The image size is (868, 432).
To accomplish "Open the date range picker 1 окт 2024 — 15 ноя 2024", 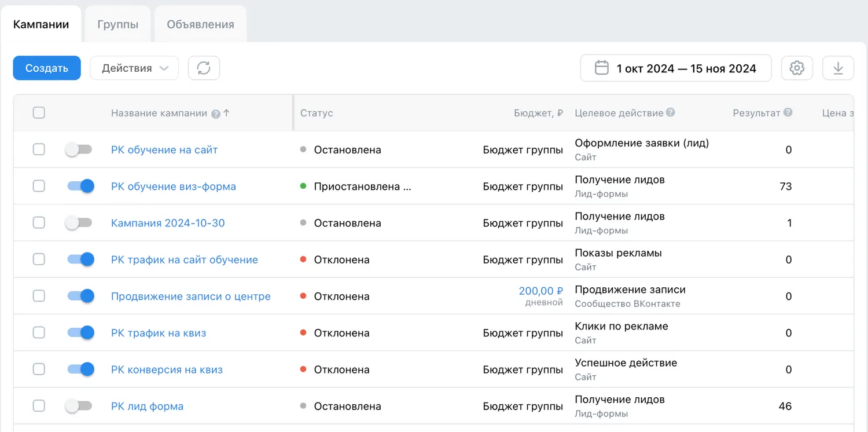I will point(676,68).
